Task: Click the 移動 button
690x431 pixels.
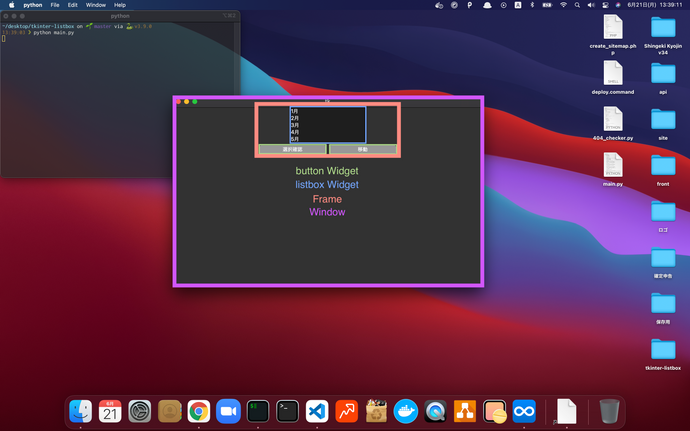Action: point(363,149)
